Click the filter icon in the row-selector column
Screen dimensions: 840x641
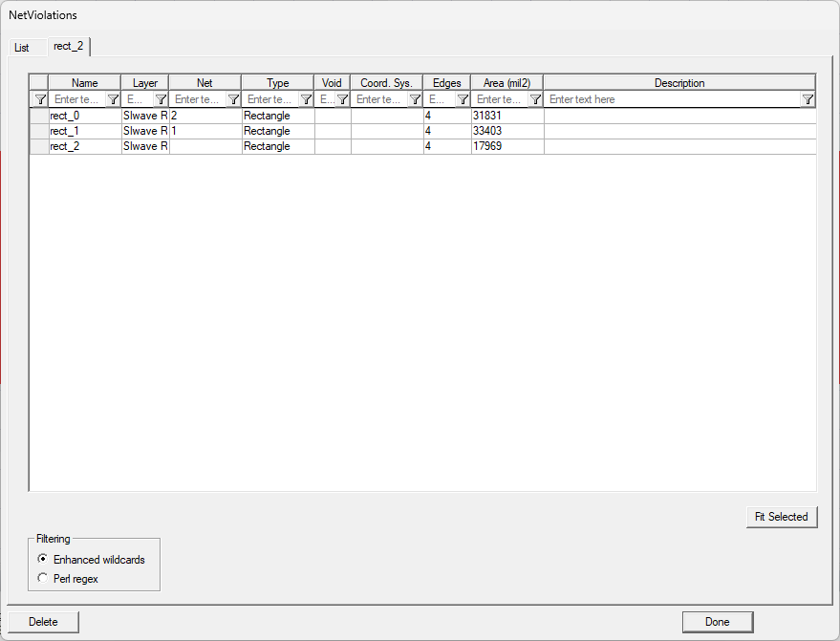pos(39,99)
